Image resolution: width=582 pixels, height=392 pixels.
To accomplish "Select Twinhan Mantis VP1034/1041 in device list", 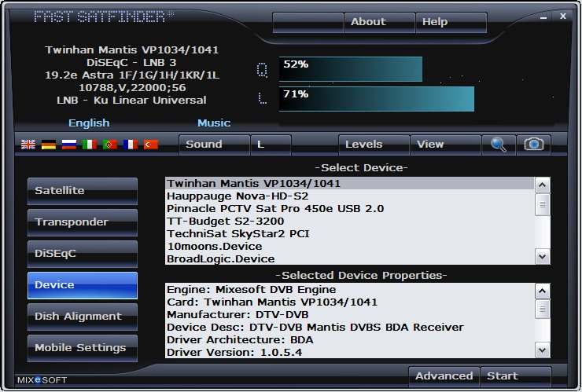I will (350, 184).
